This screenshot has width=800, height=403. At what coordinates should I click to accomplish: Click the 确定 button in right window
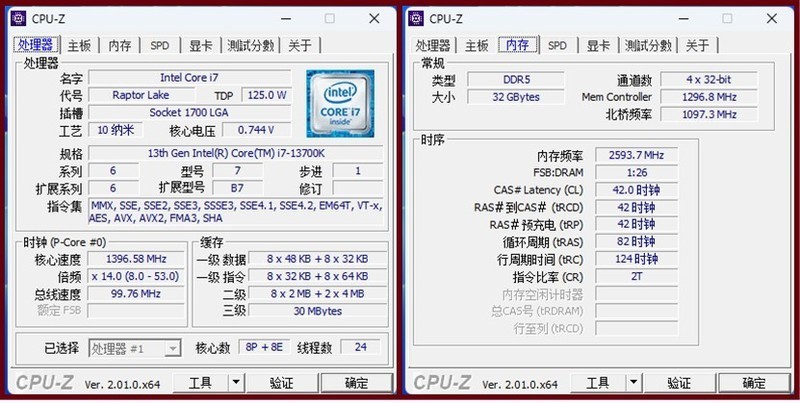pos(754,383)
